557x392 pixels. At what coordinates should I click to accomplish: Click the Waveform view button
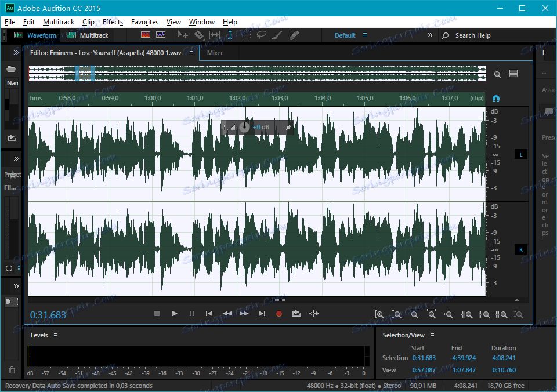point(35,35)
